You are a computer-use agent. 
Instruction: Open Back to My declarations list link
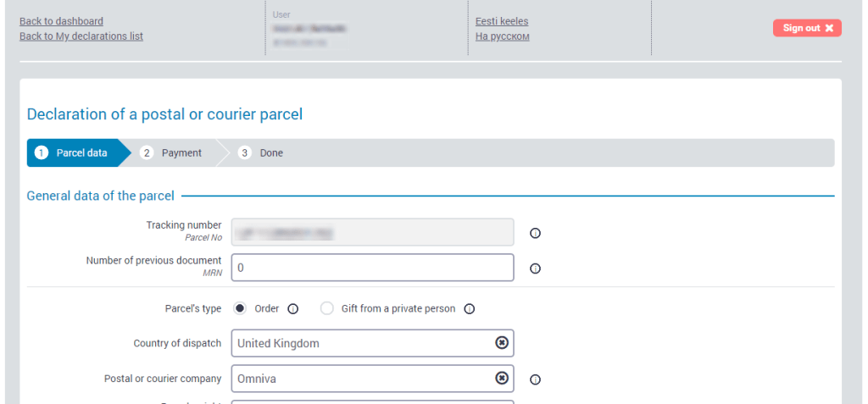pyautogui.click(x=81, y=36)
